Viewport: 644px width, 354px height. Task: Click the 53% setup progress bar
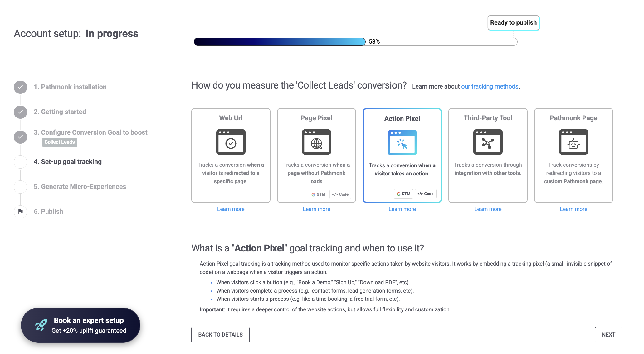[355, 42]
